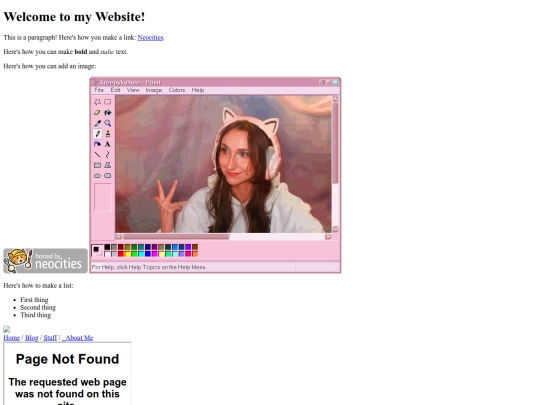Choose the Ellipse shape tool
The height and width of the screenshot is (405, 540).
(x=97, y=176)
